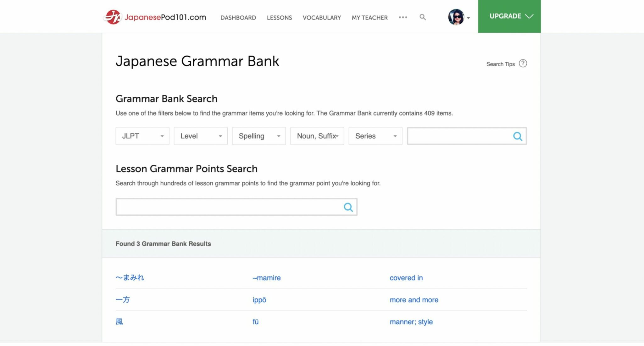The height and width of the screenshot is (346, 644).
Task: Click the Search Tips question mark icon
Action: click(x=523, y=63)
